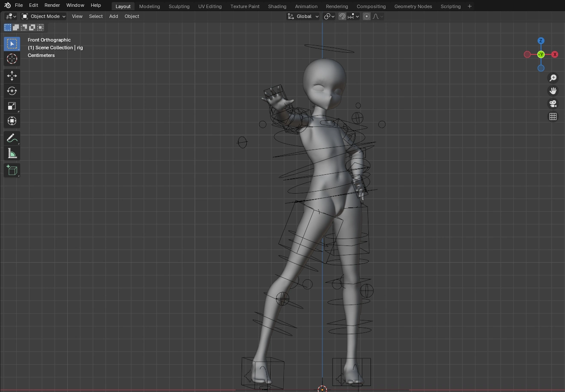This screenshot has width=565, height=392.
Task: Click the character's head in viewport
Action: click(x=324, y=83)
